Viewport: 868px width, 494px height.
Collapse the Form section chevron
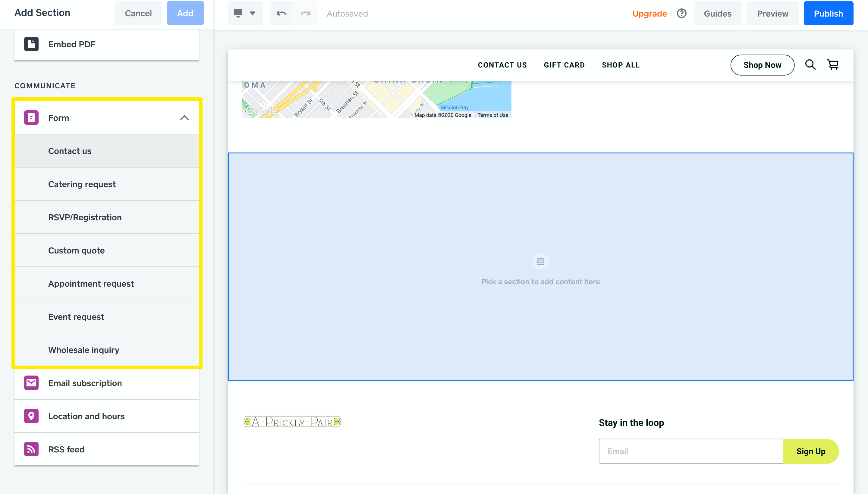[184, 118]
